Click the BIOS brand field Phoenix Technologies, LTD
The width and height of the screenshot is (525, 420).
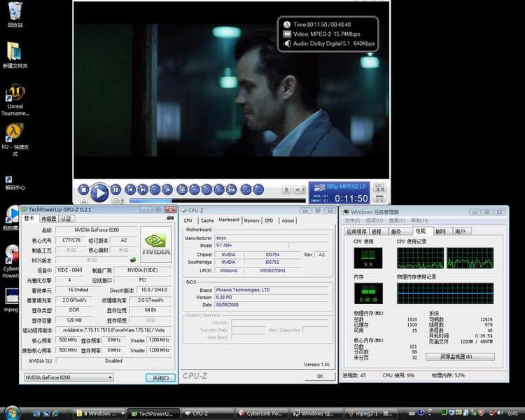click(271, 290)
